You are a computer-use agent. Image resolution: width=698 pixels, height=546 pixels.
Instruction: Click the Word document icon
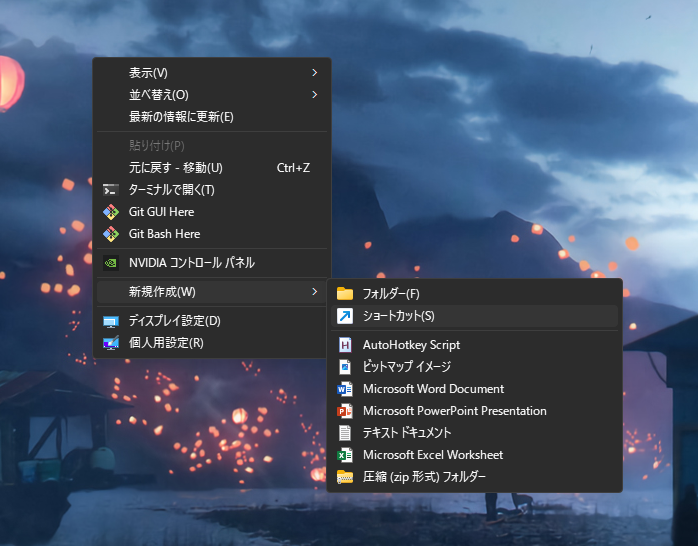click(x=345, y=389)
